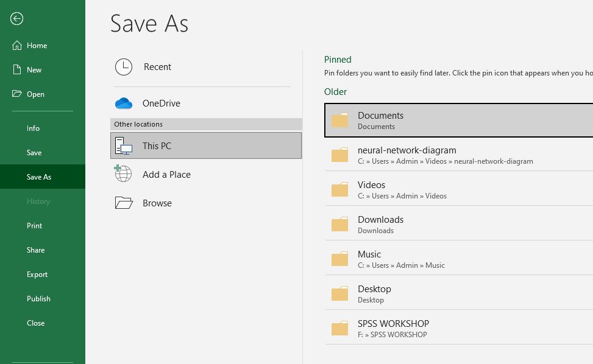
Task: Pick the Downloads folder location
Action: tap(380, 225)
